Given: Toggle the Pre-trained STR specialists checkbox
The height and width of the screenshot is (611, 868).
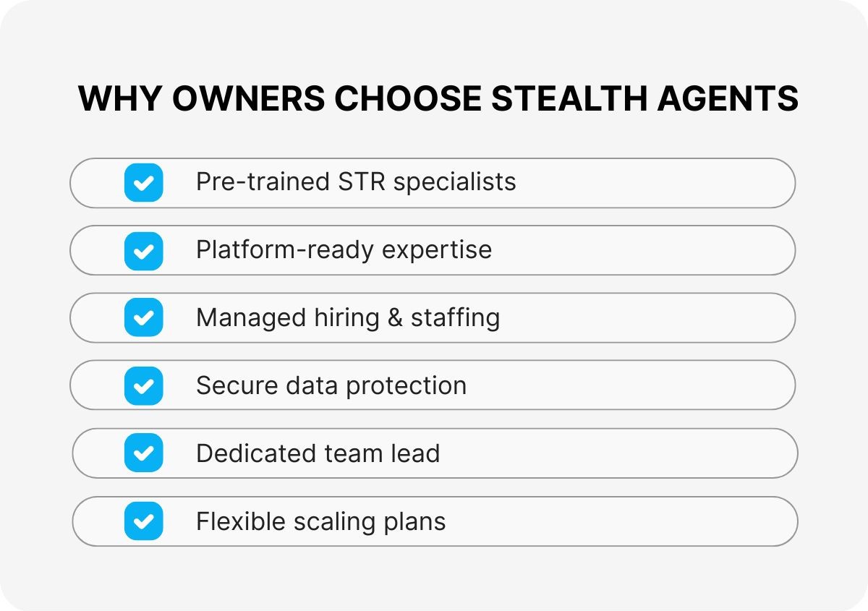Looking at the screenshot, I should click(x=143, y=182).
